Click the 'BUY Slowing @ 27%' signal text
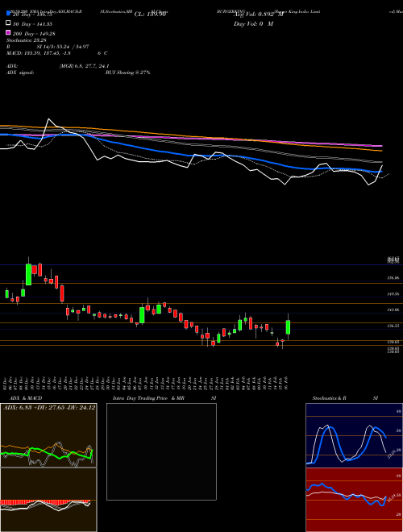The image size is (403, 532). coord(127,73)
